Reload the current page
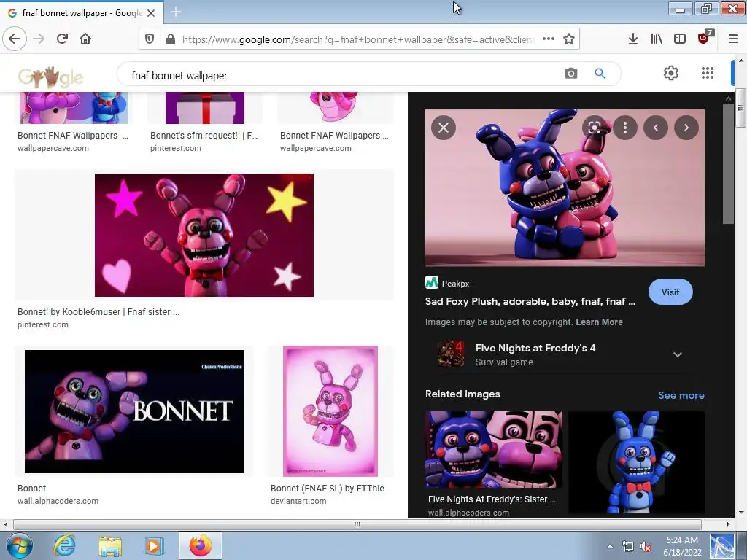This screenshot has height=560, width=747. 62,39
